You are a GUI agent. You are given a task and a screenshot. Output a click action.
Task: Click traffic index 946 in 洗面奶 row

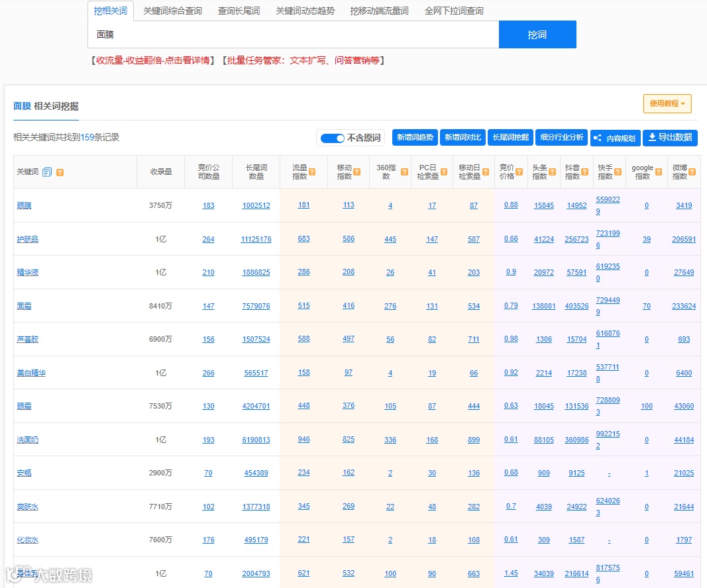click(304, 439)
